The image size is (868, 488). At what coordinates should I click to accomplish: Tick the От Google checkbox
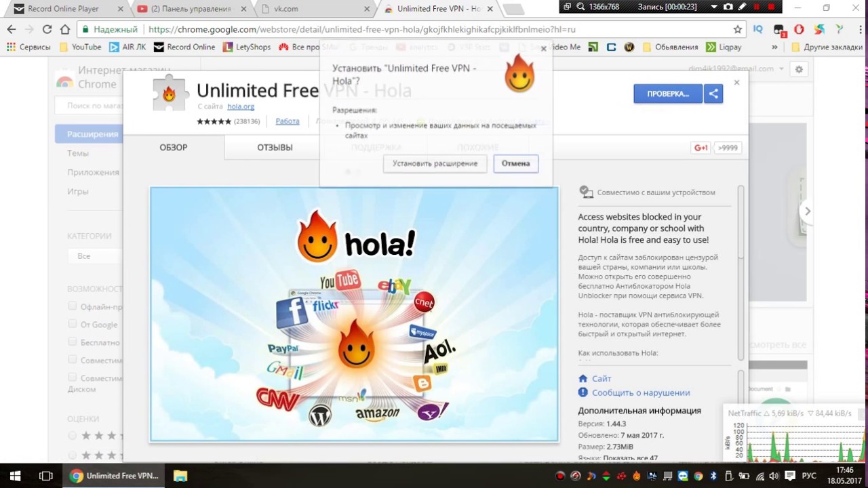point(73,324)
